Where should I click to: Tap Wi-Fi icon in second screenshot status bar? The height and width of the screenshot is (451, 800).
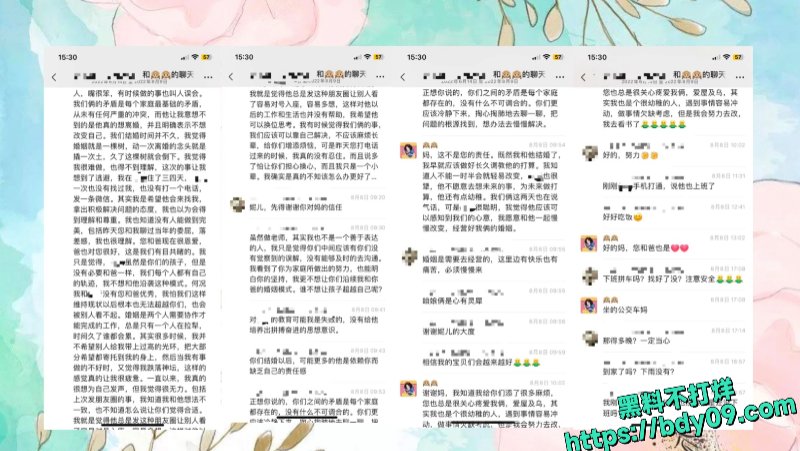point(367,57)
